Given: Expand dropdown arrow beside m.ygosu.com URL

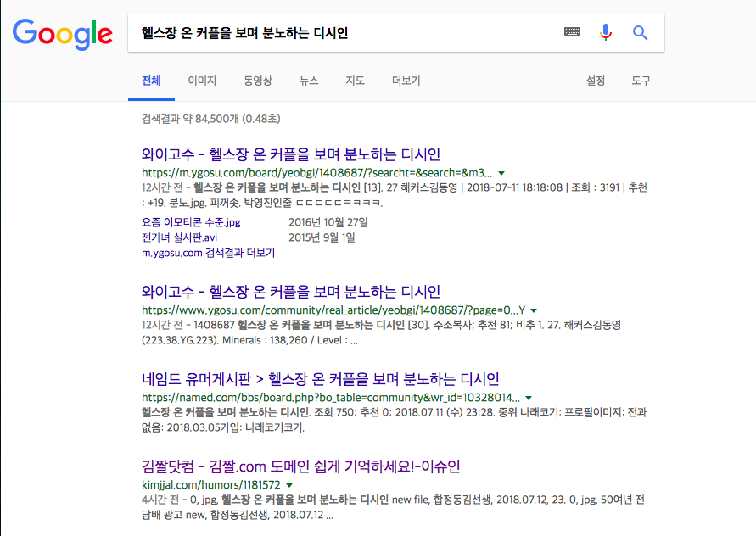Looking at the screenshot, I should tap(501, 173).
